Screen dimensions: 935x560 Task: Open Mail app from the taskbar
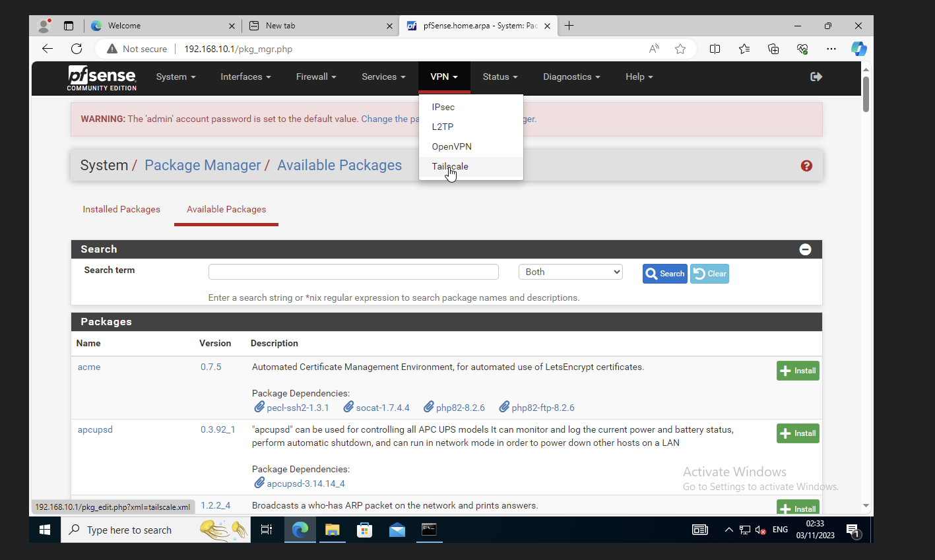397,530
